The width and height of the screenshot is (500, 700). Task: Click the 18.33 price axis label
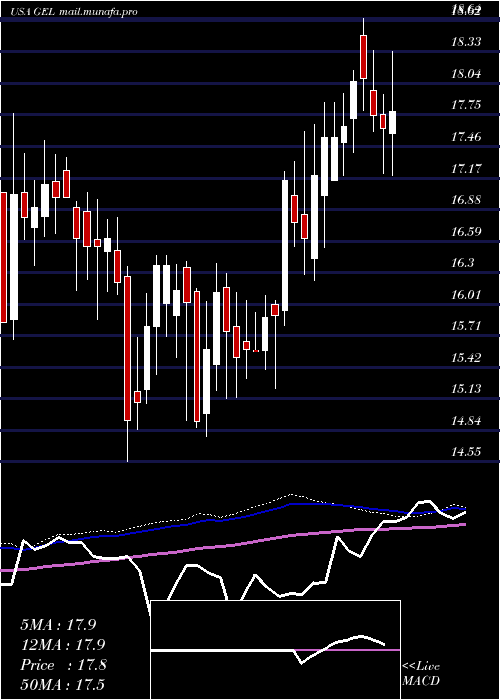[466, 42]
